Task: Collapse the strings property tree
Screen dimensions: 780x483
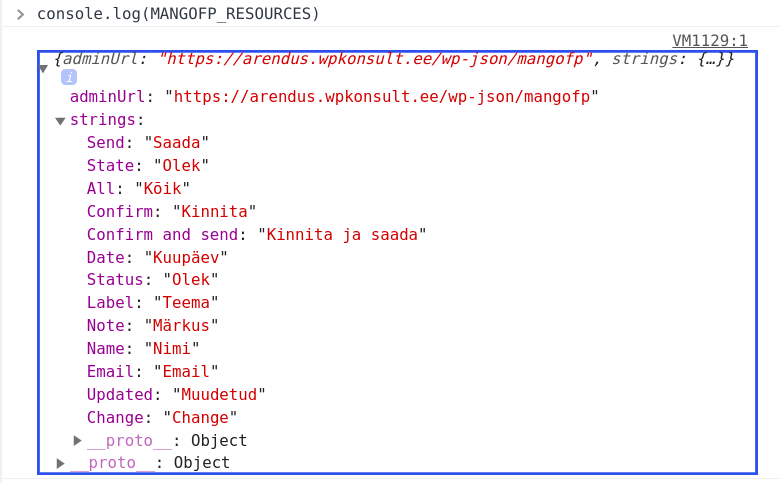Action: 60,120
